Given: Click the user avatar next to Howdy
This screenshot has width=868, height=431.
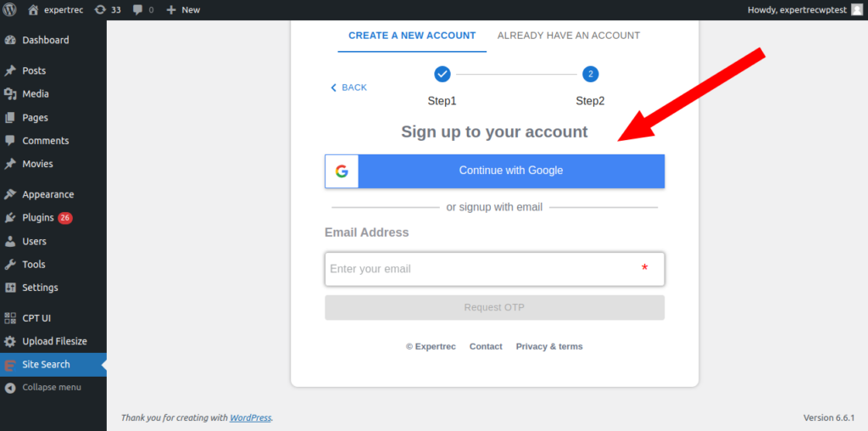Looking at the screenshot, I should pyautogui.click(x=857, y=10).
